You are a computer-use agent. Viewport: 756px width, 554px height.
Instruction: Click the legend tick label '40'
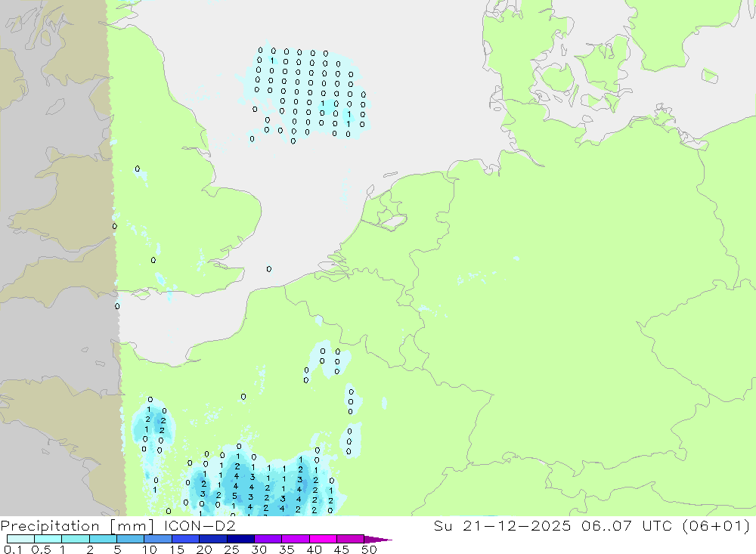coord(314,549)
